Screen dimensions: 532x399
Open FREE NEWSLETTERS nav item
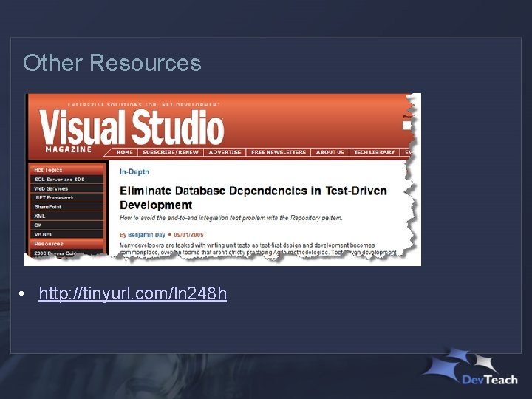pos(279,152)
